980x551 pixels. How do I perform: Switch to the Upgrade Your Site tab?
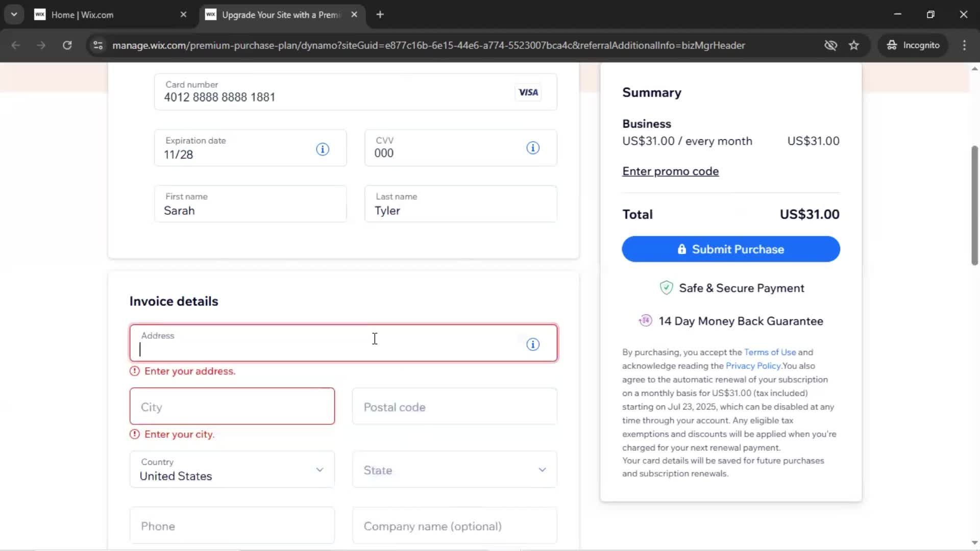tap(282, 15)
